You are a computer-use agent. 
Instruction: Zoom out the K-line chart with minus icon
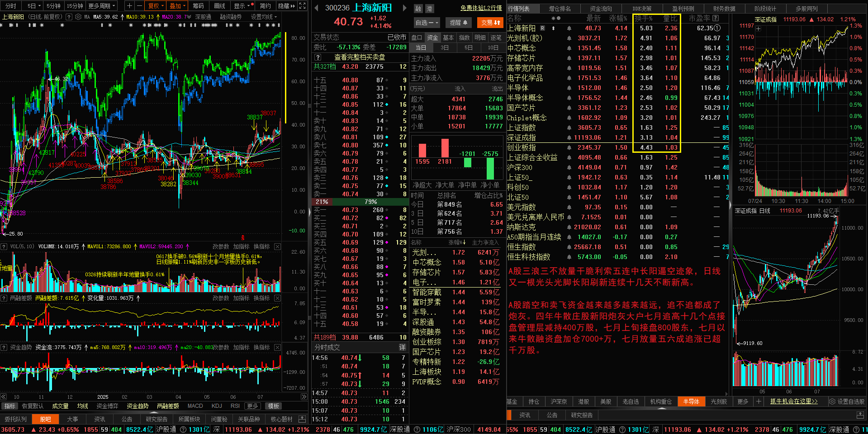[139, 6]
